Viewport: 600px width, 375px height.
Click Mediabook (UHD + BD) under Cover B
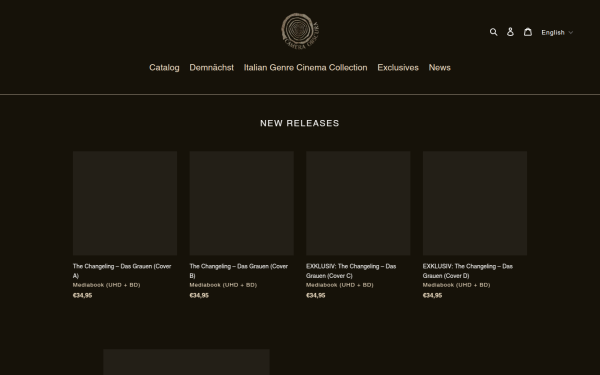(223, 285)
